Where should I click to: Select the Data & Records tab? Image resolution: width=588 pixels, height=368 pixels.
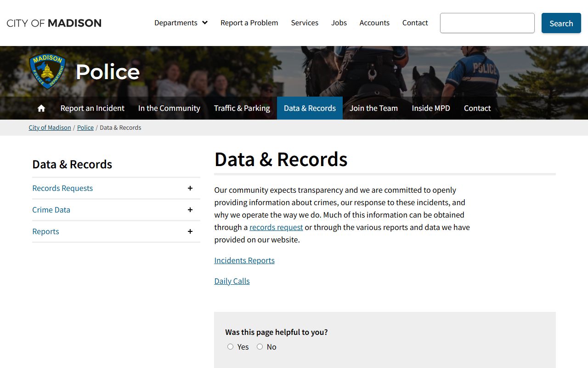[x=310, y=108]
